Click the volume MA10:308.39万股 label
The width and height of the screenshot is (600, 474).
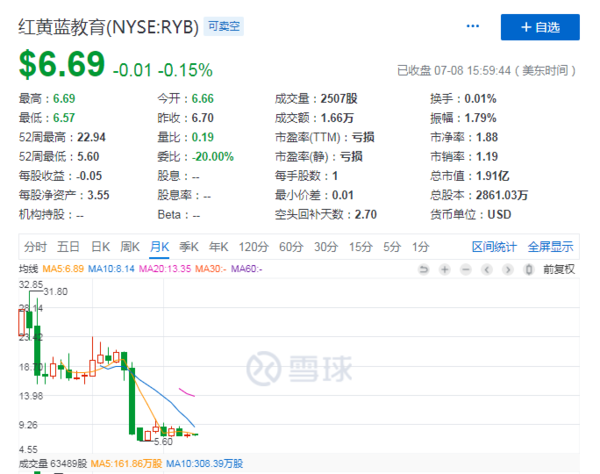pyautogui.click(x=205, y=464)
